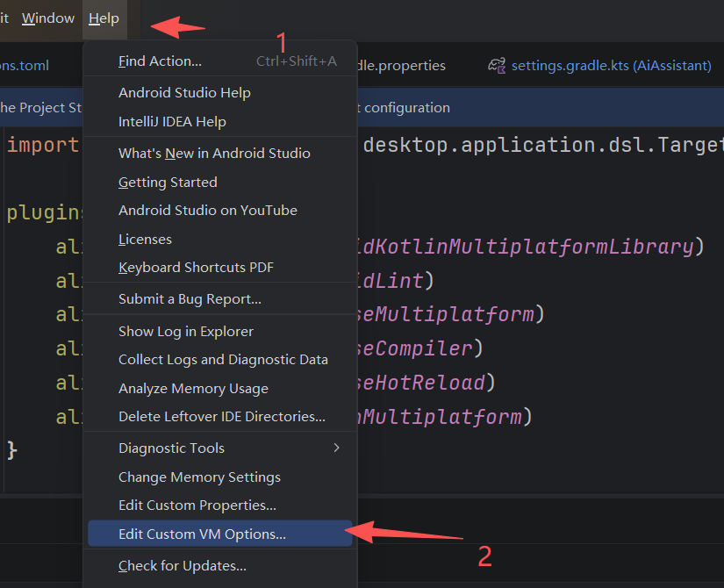Viewport: 724px width, 588px height.
Task: Choose Analyze Memory Usage
Action: 220,389
